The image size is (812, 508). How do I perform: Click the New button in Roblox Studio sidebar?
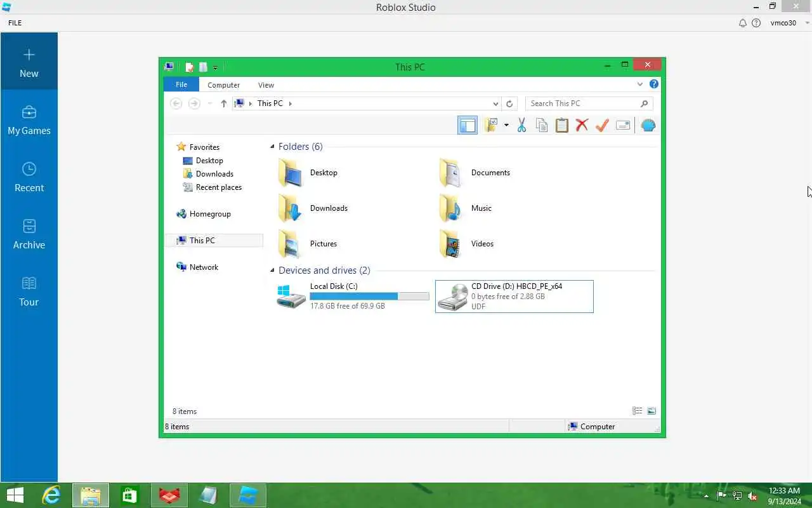29,62
